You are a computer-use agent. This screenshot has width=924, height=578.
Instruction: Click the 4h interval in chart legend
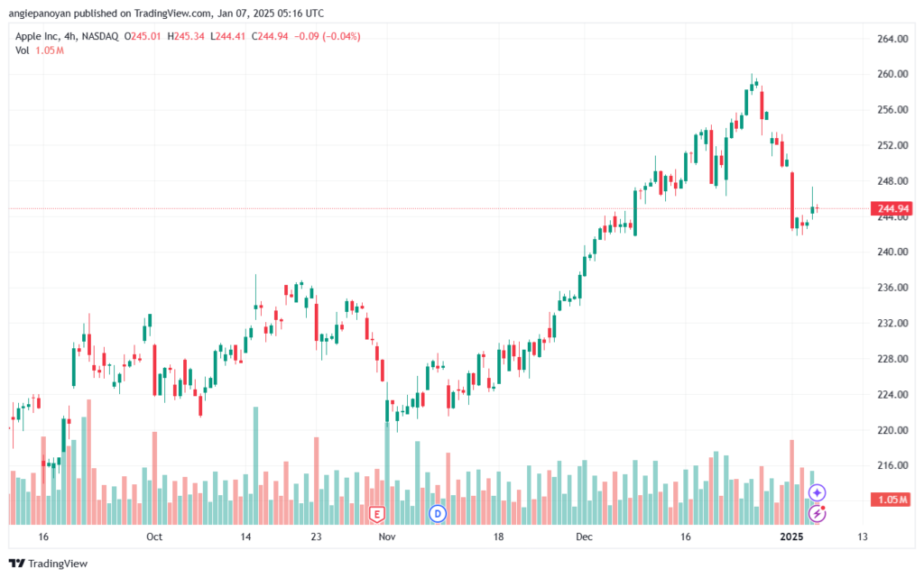click(x=70, y=36)
